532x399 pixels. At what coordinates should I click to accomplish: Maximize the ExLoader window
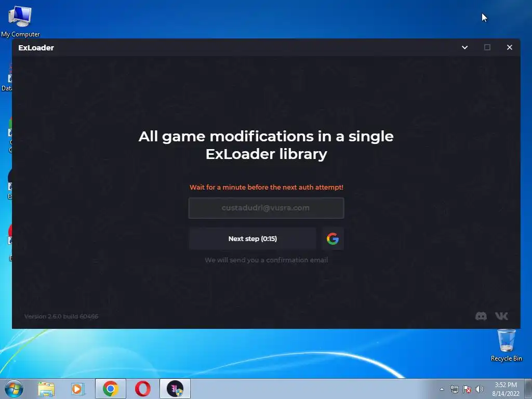(487, 47)
